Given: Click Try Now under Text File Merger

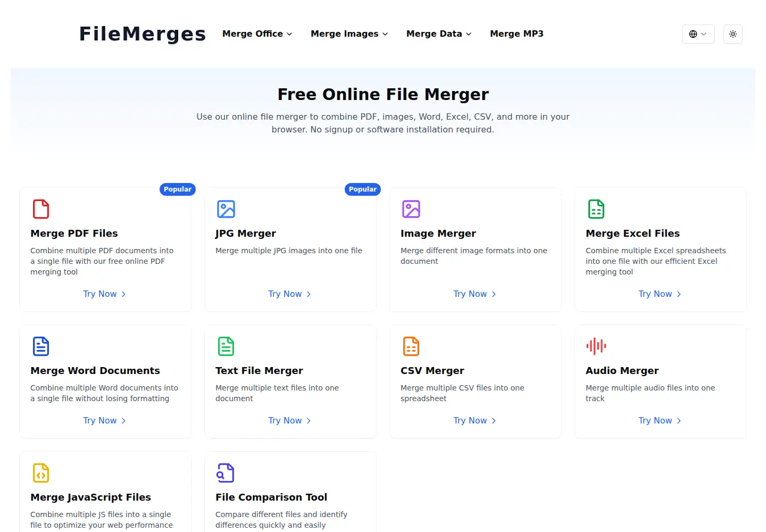Looking at the screenshot, I should 290,420.
